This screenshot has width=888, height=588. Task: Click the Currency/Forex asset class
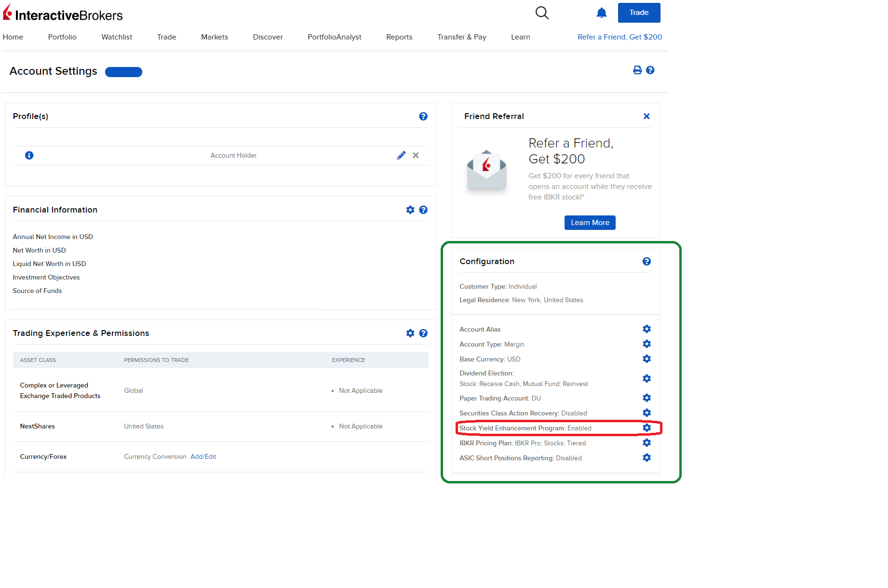click(x=43, y=456)
